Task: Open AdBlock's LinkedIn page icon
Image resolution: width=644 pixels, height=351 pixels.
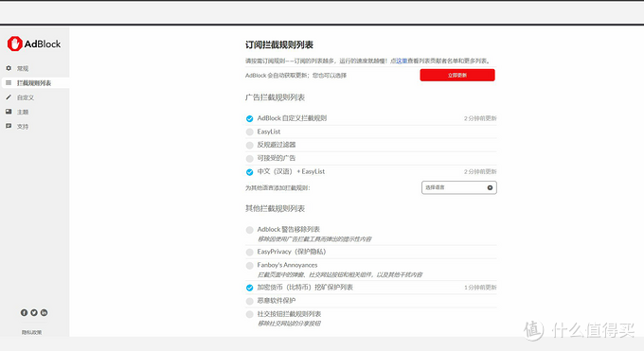Action: point(44,313)
